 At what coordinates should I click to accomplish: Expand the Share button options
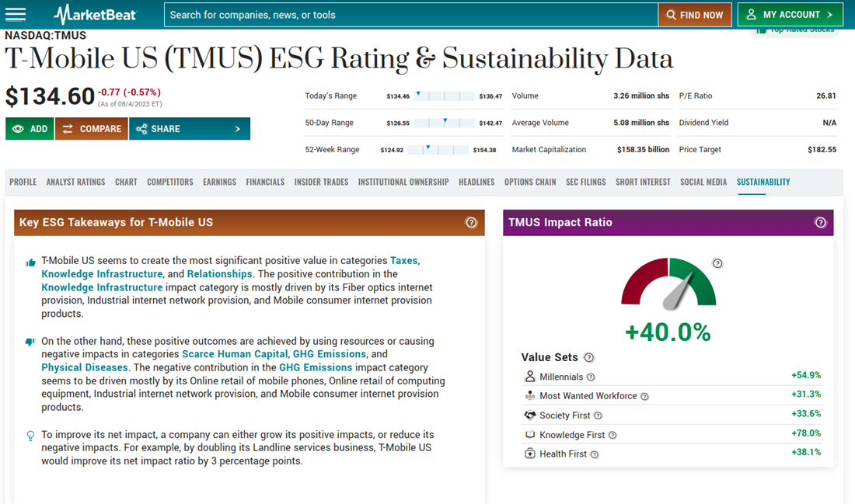click(190, 129)
